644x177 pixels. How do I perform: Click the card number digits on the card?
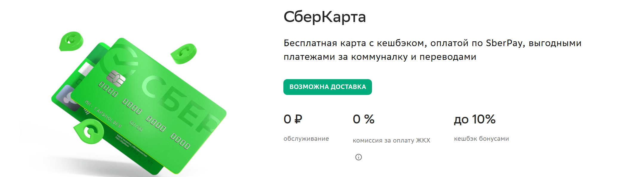tap(144, 115)
